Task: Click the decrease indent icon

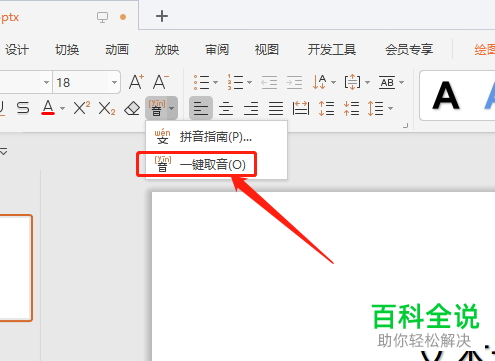Action: pyautogui.click(x=269, y=82)
